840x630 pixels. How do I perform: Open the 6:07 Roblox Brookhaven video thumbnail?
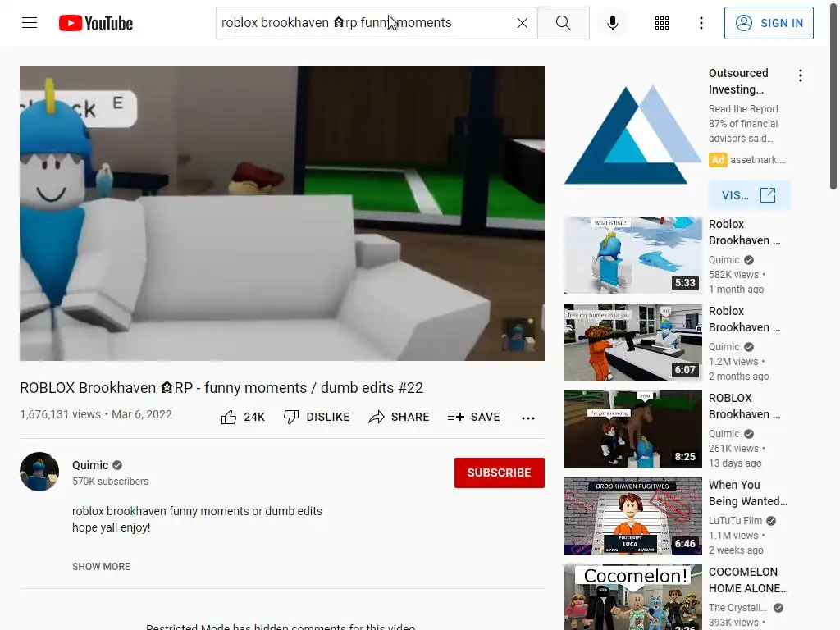pyautogui.click(x=632, y=342)
